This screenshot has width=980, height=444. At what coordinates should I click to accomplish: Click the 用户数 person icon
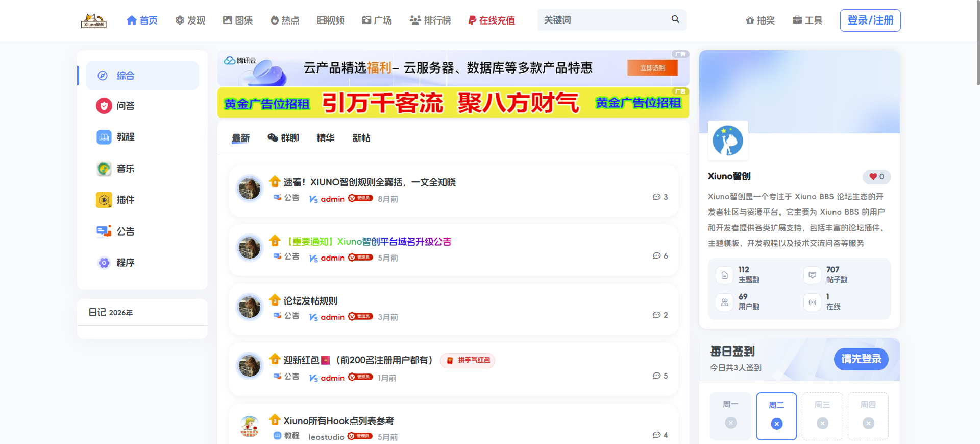coord(725,302)
